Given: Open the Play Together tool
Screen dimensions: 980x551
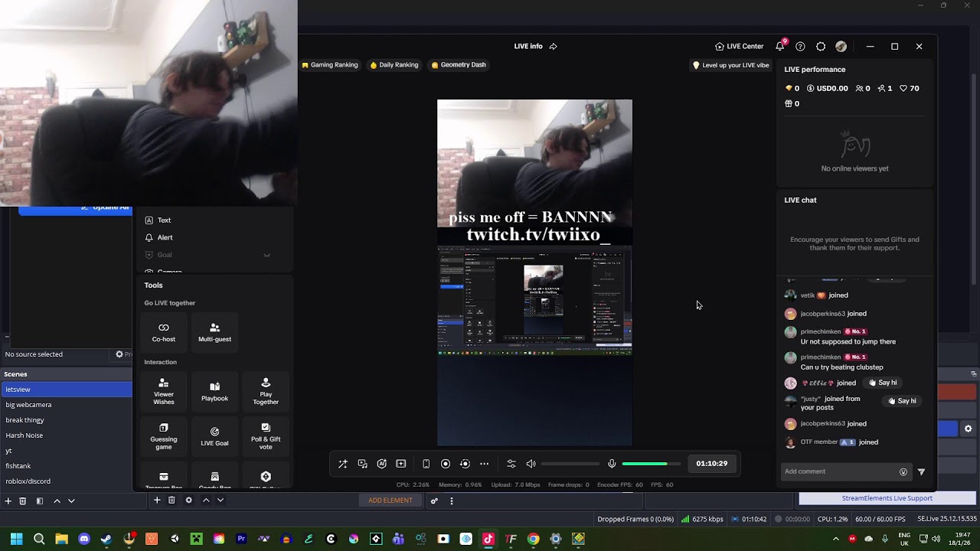Looking at the screenshot, I should (266, 391).
